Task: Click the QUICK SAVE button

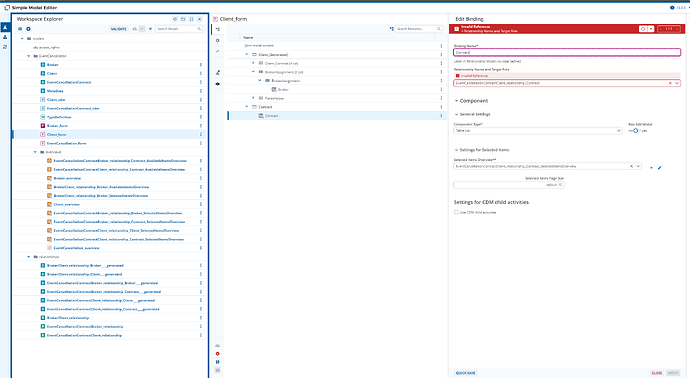Action: tap(465, 373)
